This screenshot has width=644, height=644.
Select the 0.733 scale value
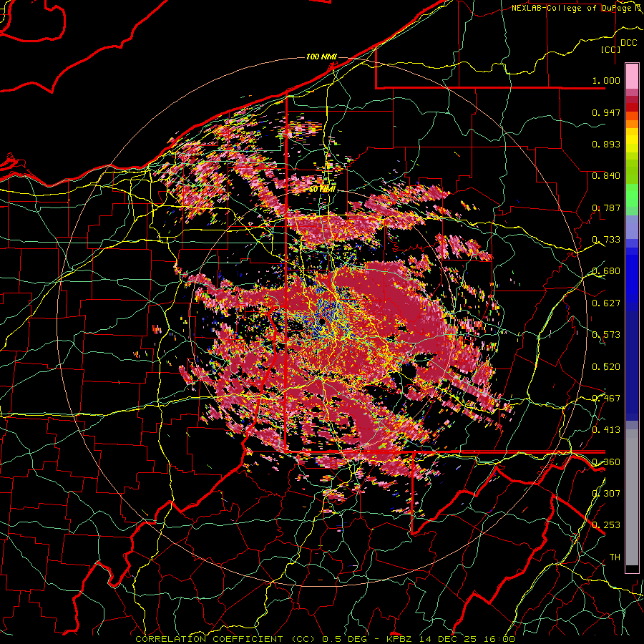pyautogui.click(x=606, y=240)
